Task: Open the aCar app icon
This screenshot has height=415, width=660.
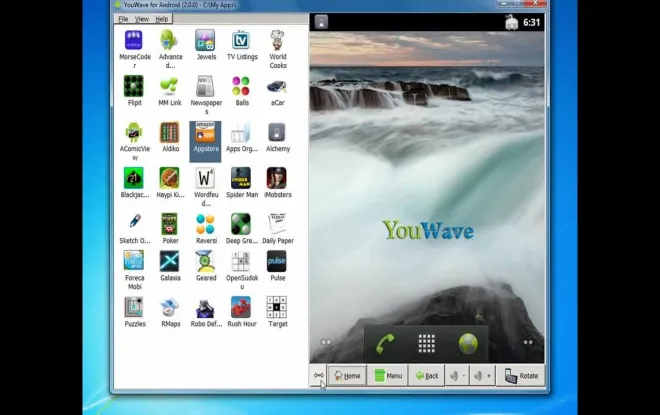Action: pyautogui.click(x=277, y=86)
